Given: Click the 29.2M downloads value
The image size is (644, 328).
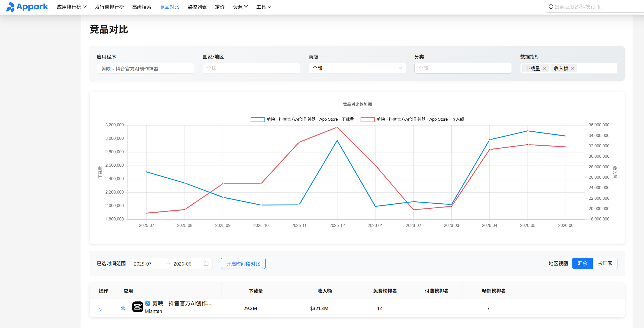Looking at the screenshot, I should point(250,308).
